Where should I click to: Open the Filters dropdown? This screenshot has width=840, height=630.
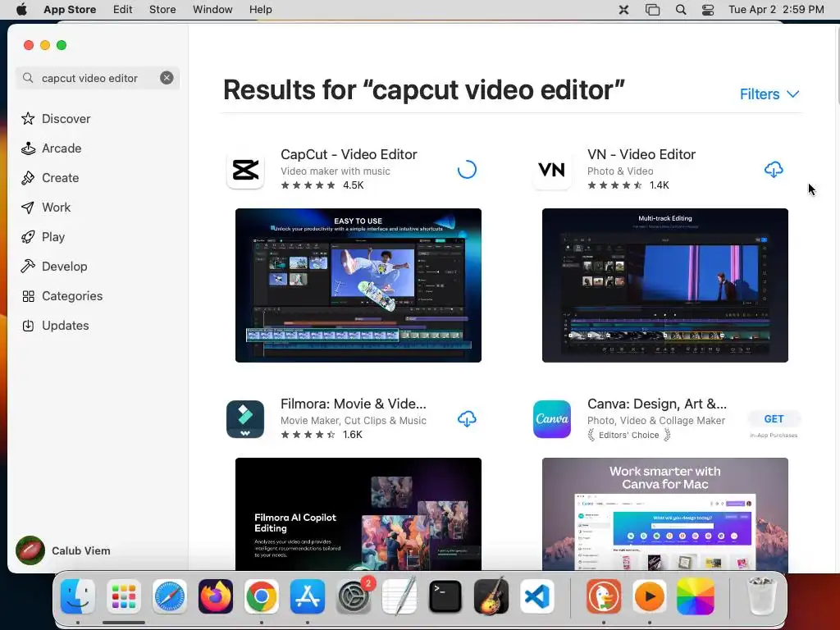[769, 94]
